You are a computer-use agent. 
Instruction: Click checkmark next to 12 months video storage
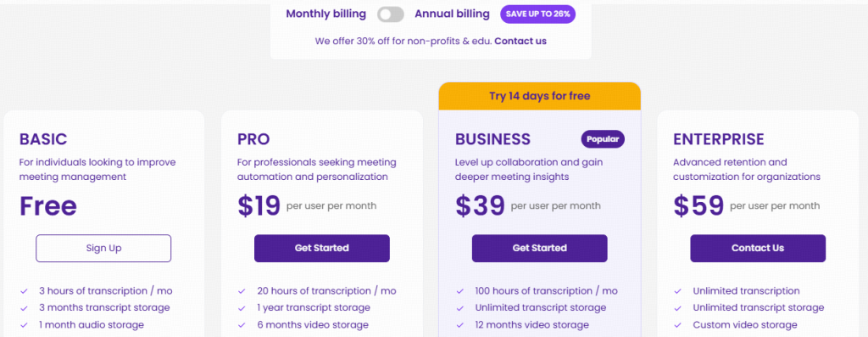(460, 325)
